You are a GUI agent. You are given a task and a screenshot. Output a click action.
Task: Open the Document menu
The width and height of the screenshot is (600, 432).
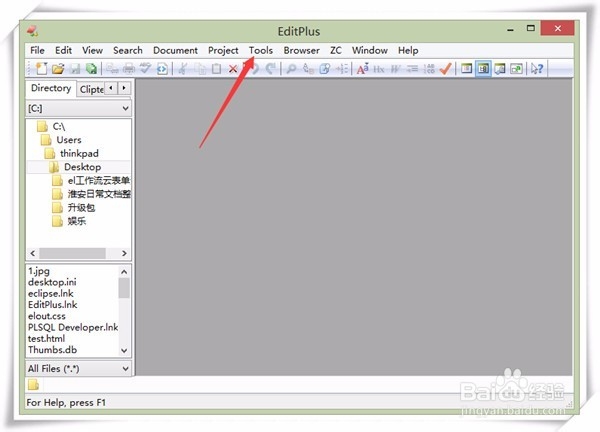pos(175,50)
